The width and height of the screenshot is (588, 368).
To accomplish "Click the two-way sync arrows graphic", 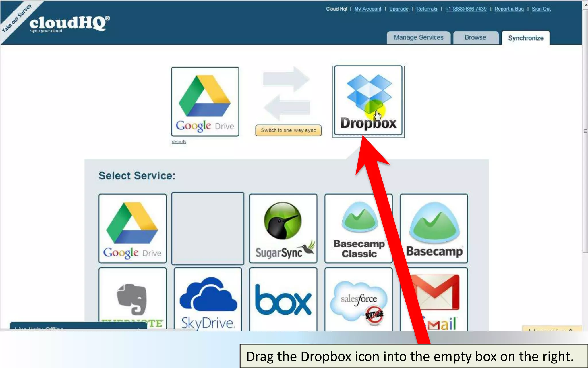I will [287, 93].
